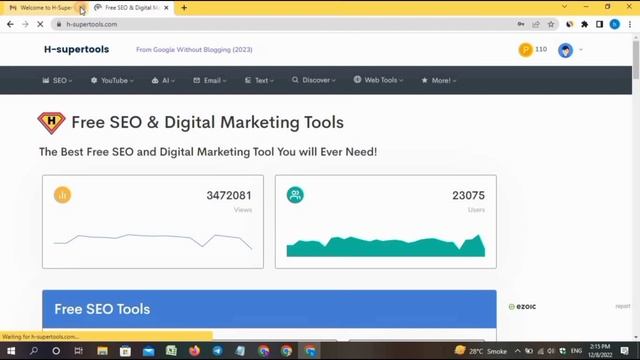Click the H-supertools site logo
The image size is (640, 360).
tap(76, 49)
